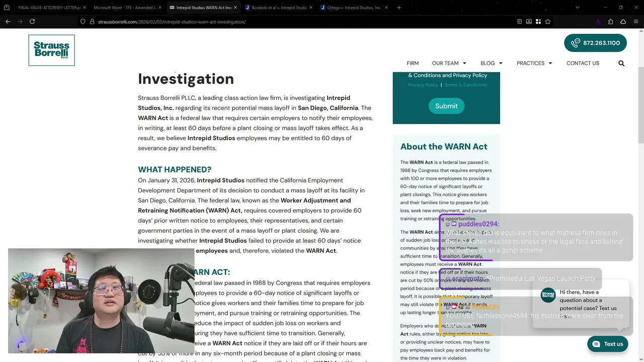Open the CONTACT US page

583,63
